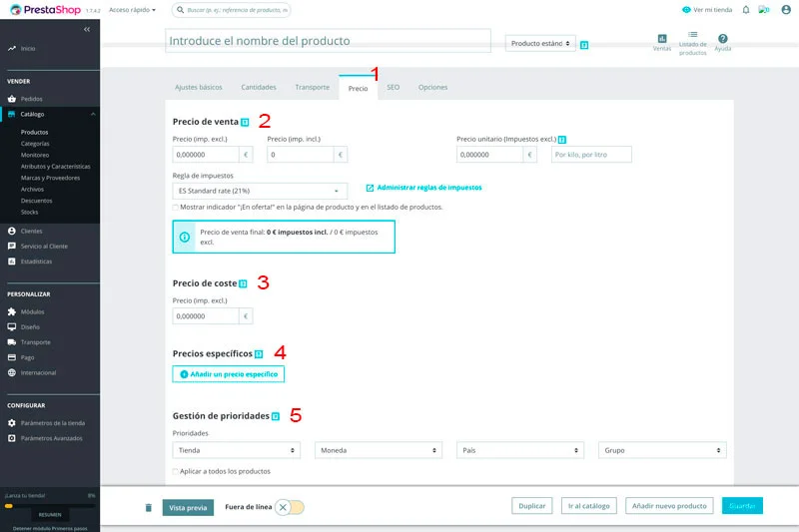Toggle the Fuera de línea switch
This screenshot has height=532, width=799.
click(x=290, y=507)
